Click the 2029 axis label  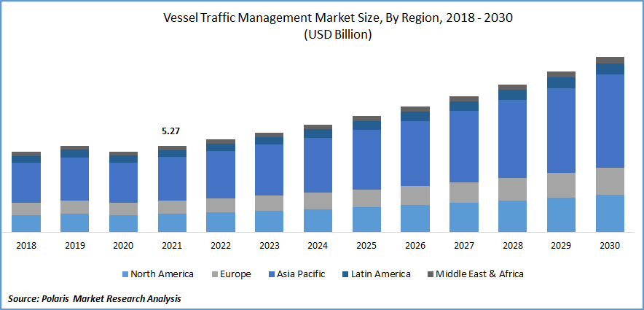coord(562,246)
